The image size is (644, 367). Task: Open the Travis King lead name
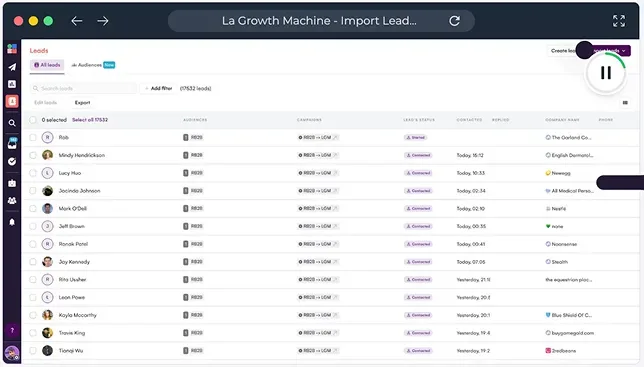[72, 333]
